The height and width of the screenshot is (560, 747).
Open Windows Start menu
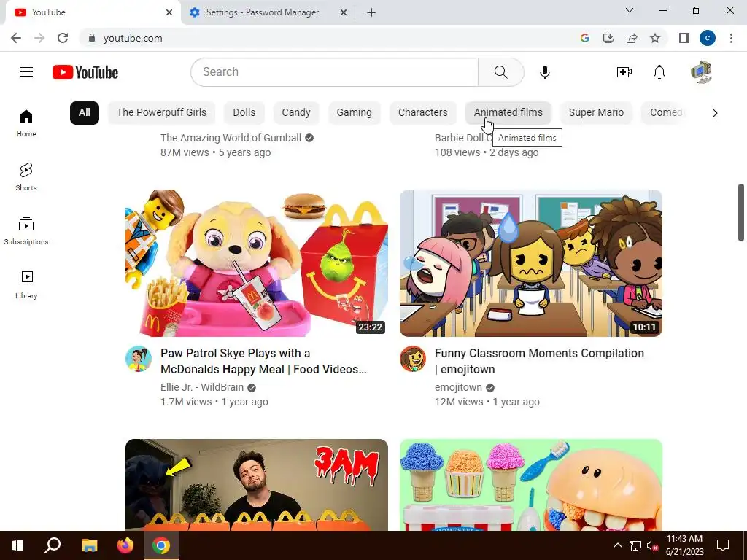(18, 545)
